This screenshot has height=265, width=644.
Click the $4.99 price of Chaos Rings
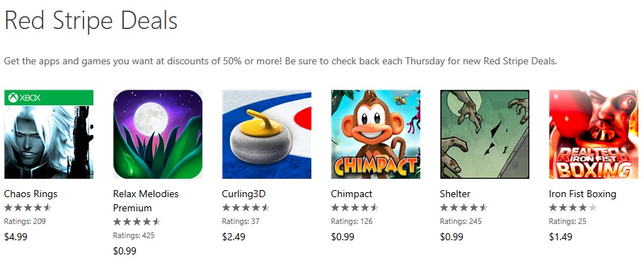point(16,237)
